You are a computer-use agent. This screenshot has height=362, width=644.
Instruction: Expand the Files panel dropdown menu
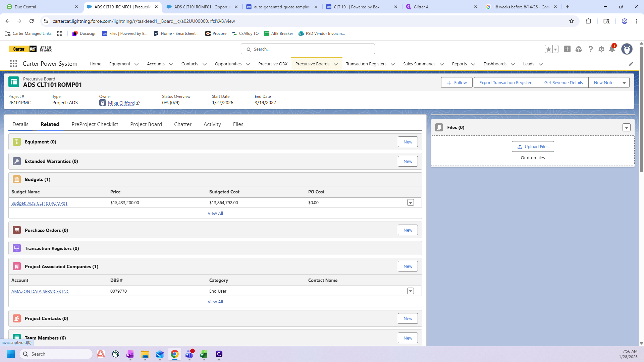(626, 128)
